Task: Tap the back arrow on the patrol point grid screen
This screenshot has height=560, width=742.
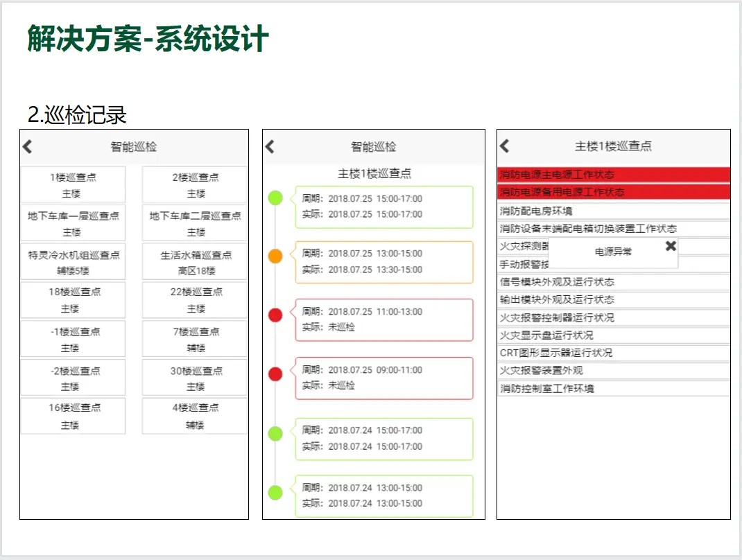Action: coord(28,147)
